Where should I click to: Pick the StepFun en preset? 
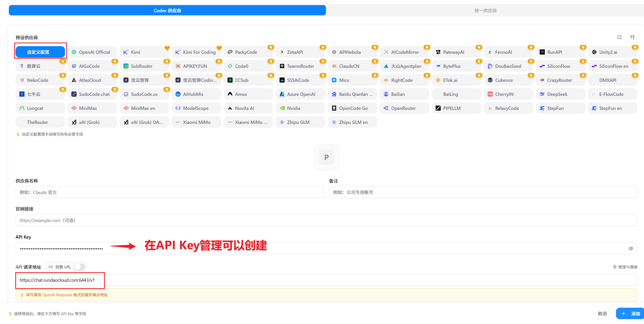(x=613, y=108)
